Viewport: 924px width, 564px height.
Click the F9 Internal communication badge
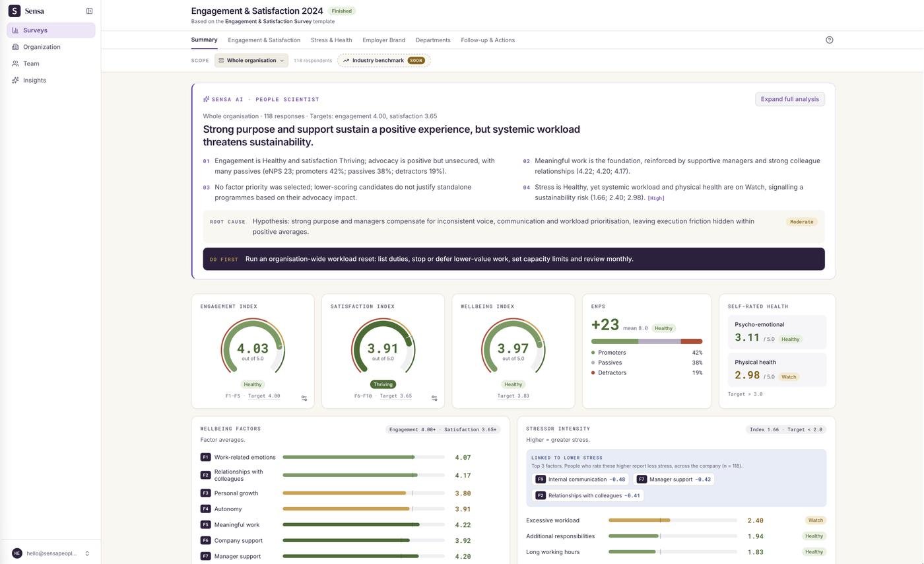click(x=541, y=479)
